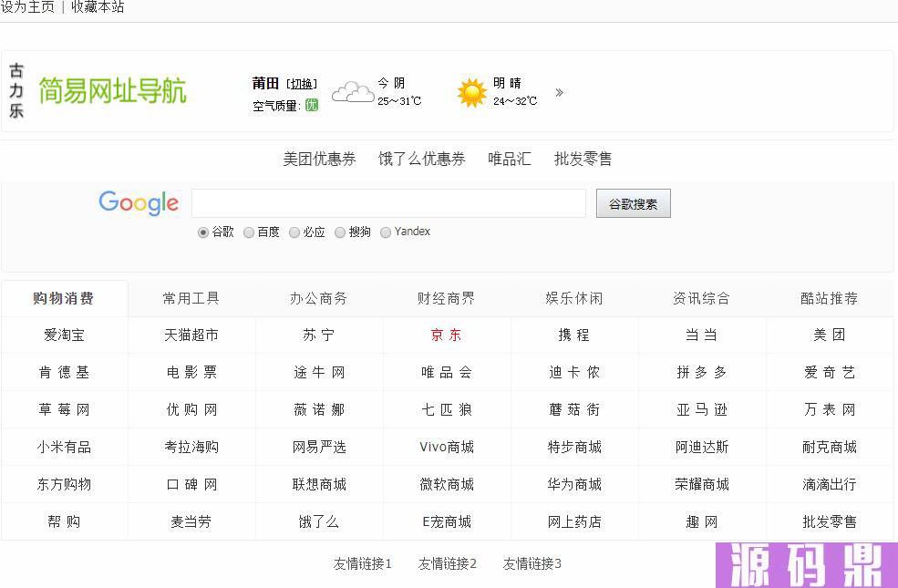Viewport: 898px width, 588px height.
Task: Select the 必应 search engine radio button
Action: (x=294, y=232)
